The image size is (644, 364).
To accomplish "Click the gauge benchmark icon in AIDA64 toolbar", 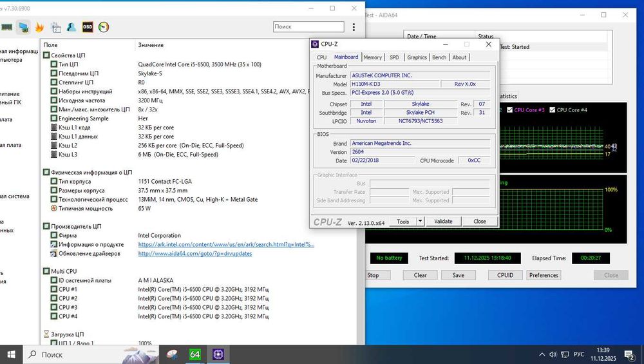I will pyautogui.click(x=104, y=27).
